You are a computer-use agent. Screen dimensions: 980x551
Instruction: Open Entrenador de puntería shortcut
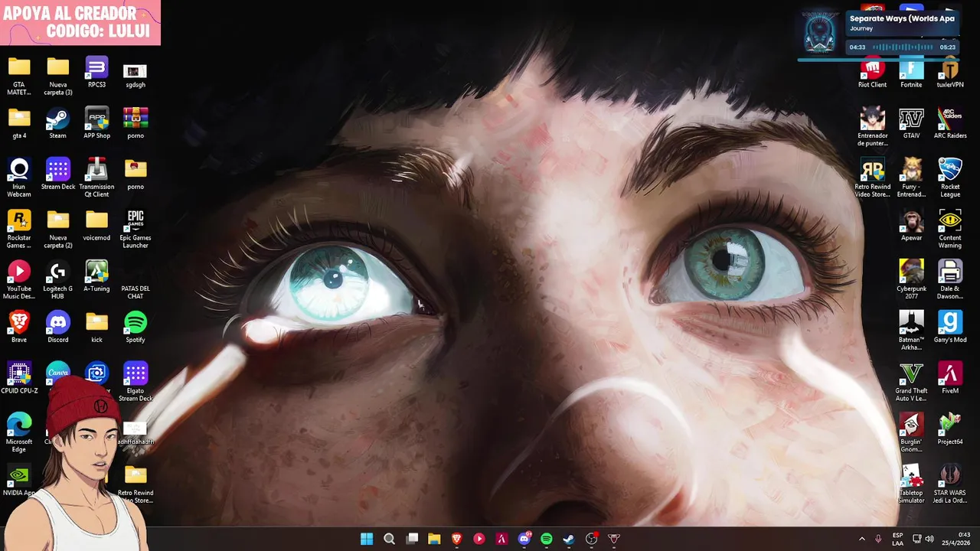click(x=872, y=127)
